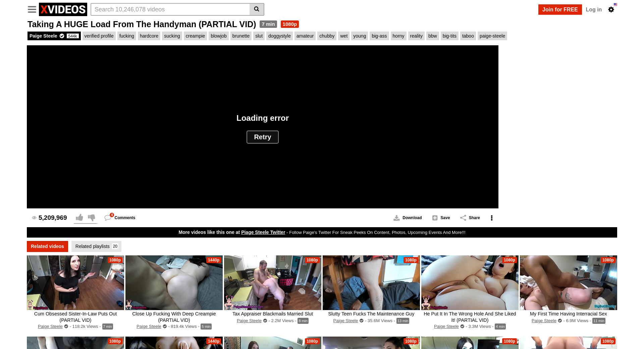Click the thumbs down icon
This screenshot has width=644, height=349.
[x=92, y=218]
